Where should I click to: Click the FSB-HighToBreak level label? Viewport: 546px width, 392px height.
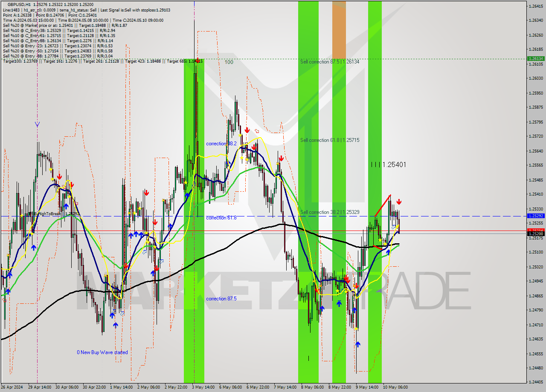point(54,214)
